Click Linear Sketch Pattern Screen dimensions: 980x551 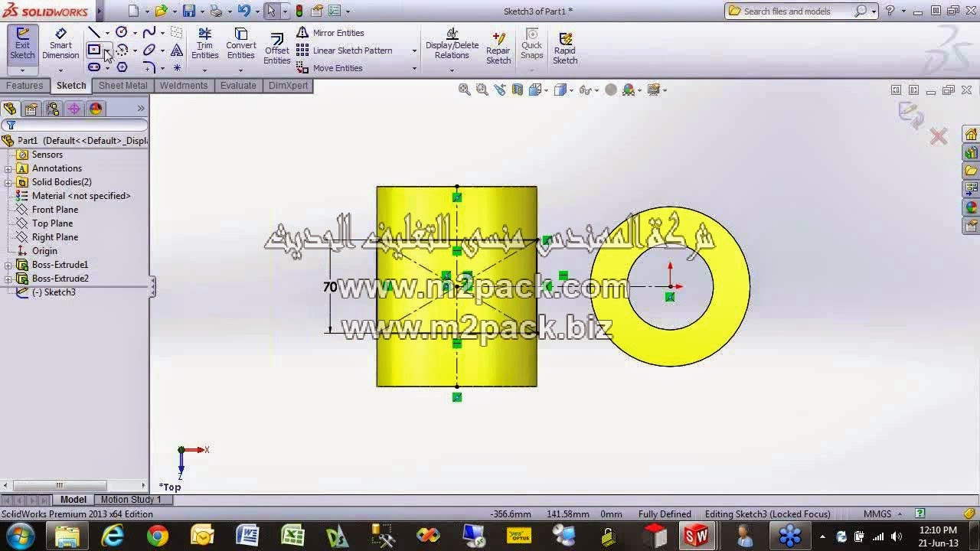345,51
